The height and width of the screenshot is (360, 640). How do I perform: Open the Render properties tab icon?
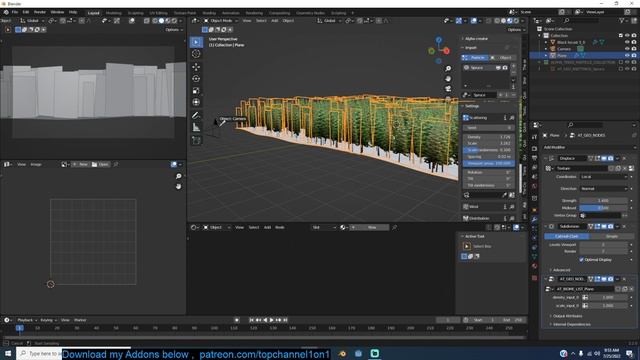click(534, 148)
